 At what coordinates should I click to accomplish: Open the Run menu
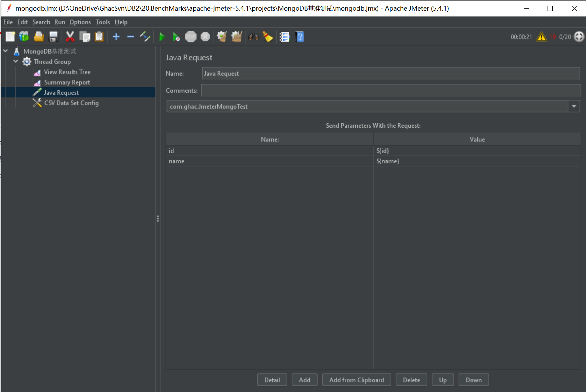[60, 22]
